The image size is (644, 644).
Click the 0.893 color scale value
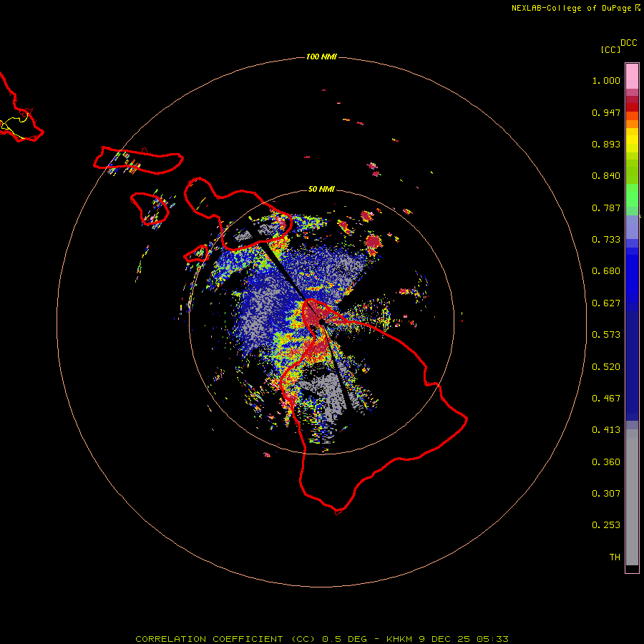point(606,144)
